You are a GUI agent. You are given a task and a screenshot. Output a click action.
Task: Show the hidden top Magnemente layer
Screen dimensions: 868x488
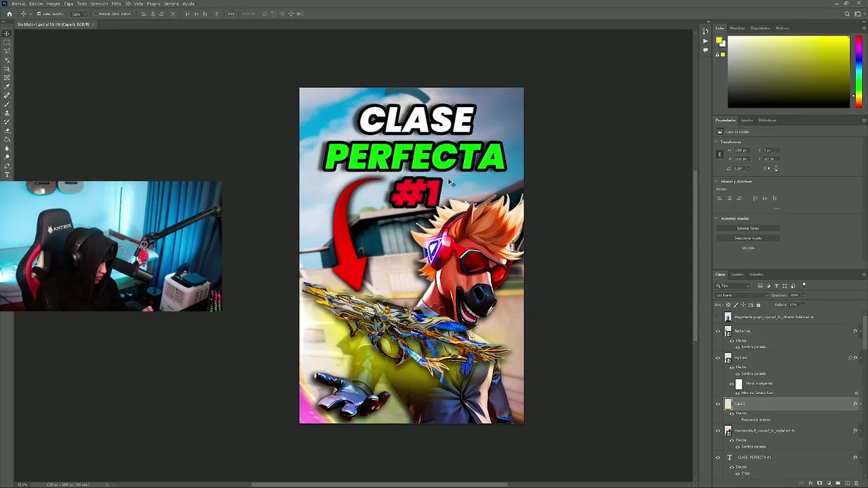(717, 317)
